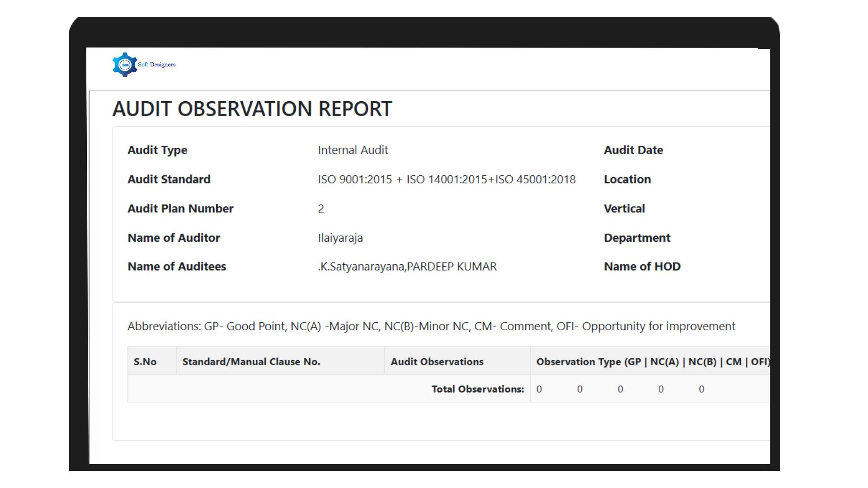Viewport: 868px width, 488px height.
Task: Click the Audit Plan Number value 2
Action: point(321,208)
